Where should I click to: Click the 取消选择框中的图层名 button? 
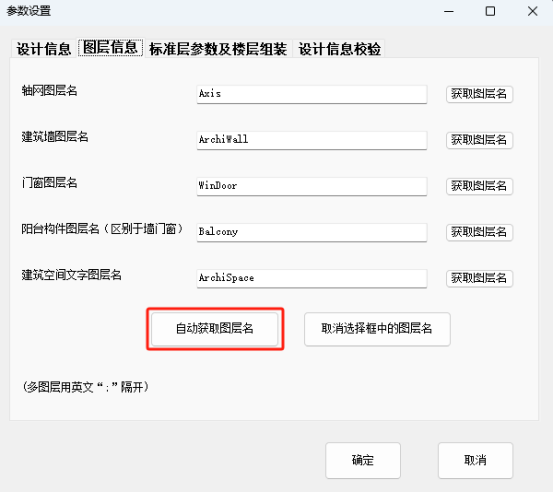pos(377,329)
